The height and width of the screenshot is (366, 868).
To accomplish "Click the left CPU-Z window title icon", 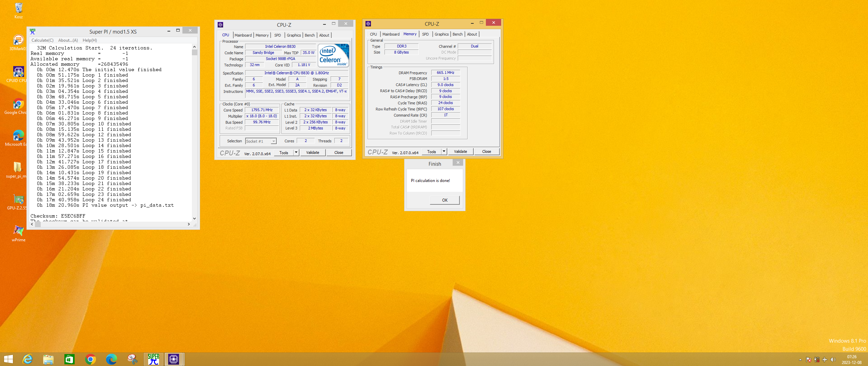I will (220, 24).
